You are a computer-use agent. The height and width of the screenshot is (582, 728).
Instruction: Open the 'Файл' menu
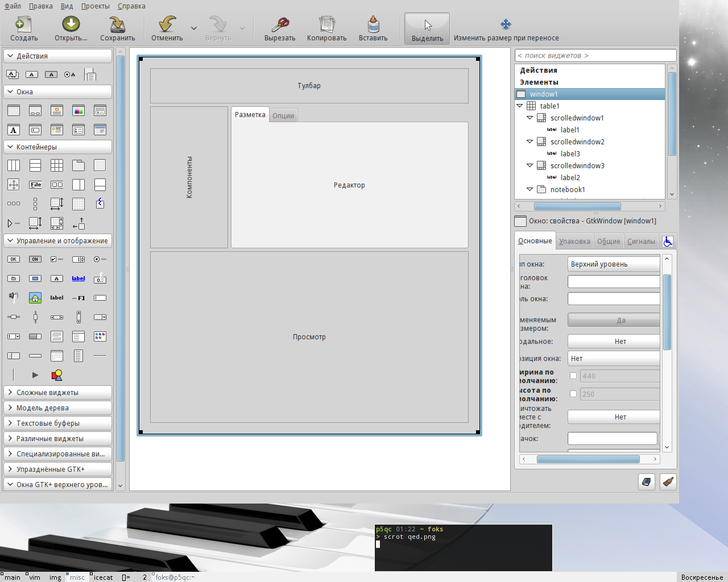[13, 6]
